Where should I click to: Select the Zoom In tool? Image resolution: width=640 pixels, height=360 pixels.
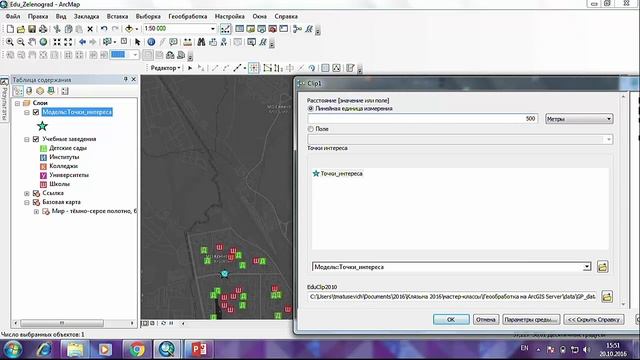[x=10, y=42]
